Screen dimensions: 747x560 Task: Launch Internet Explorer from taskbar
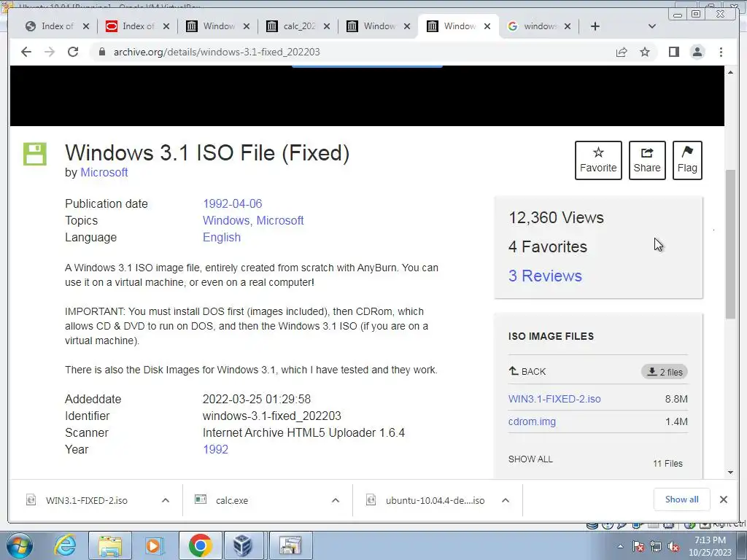coord(65,545)
